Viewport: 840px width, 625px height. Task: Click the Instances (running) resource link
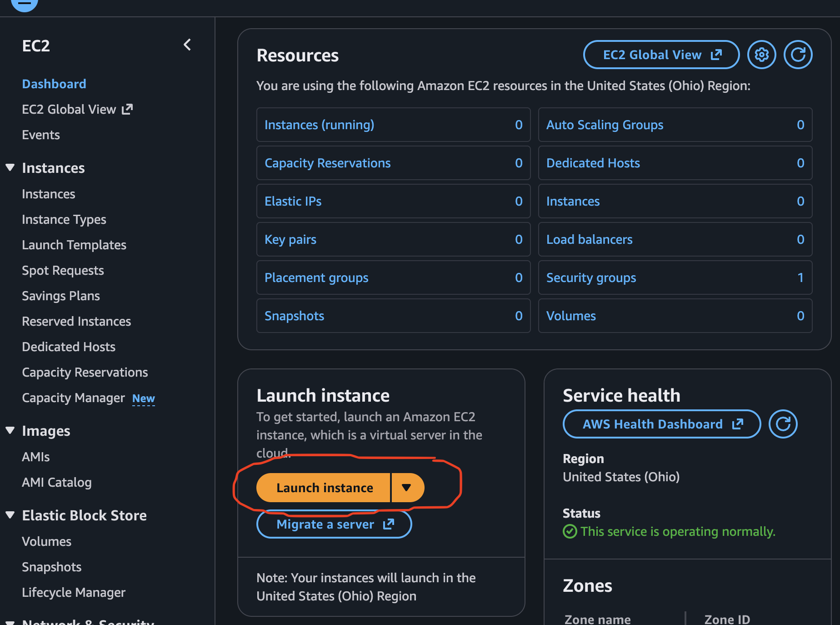pyautogui.click(x=320, y=125)
